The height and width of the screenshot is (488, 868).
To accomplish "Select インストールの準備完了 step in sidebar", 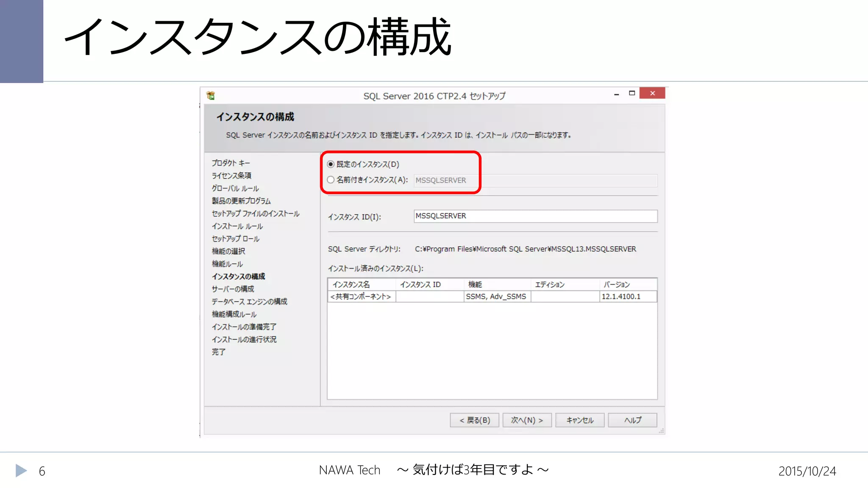I will click(x=244, y=327).
